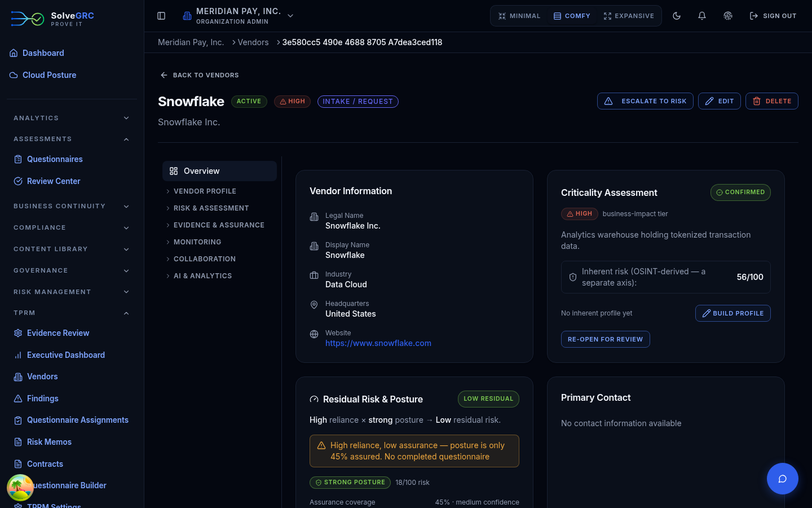Click the Contracts file icon
Image resolution: width=812 pixels, height=508 pixels.
[18, 464]
